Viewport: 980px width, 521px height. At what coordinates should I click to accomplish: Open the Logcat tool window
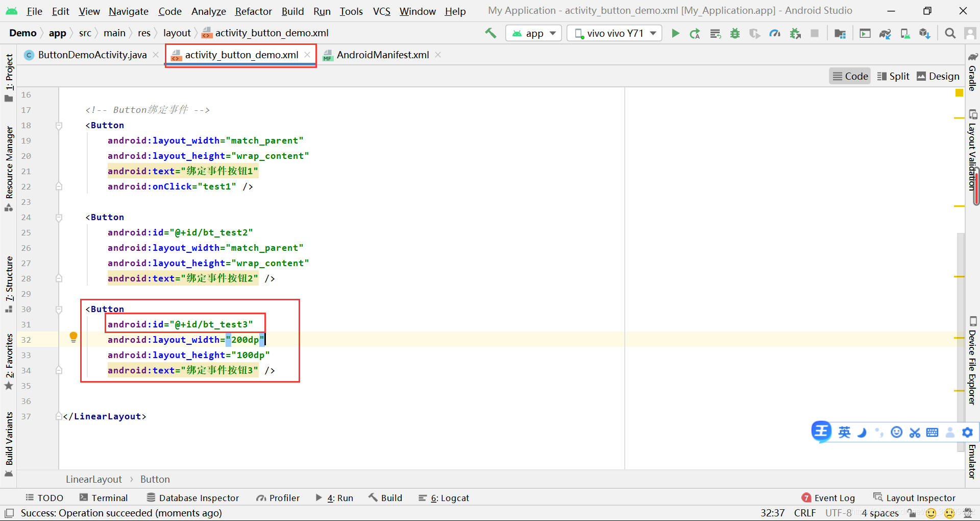(x=444, y=498)
